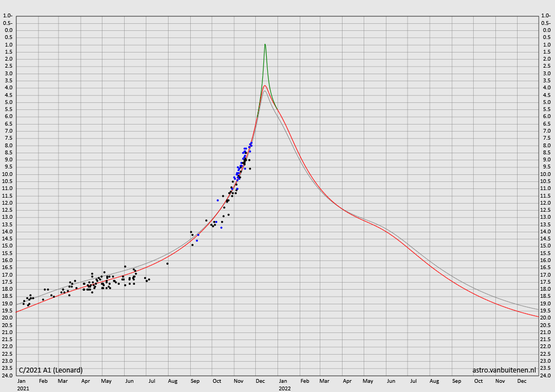Click the Dec label at the far right of the axis
The width and height of the screenshot is (555, 392).
[x=522, y=381]
